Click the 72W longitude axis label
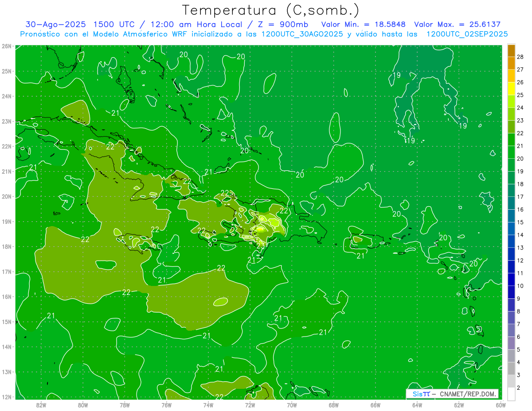Image resolution: width=532 pixels, height=411 pixels. coord(250,405)
